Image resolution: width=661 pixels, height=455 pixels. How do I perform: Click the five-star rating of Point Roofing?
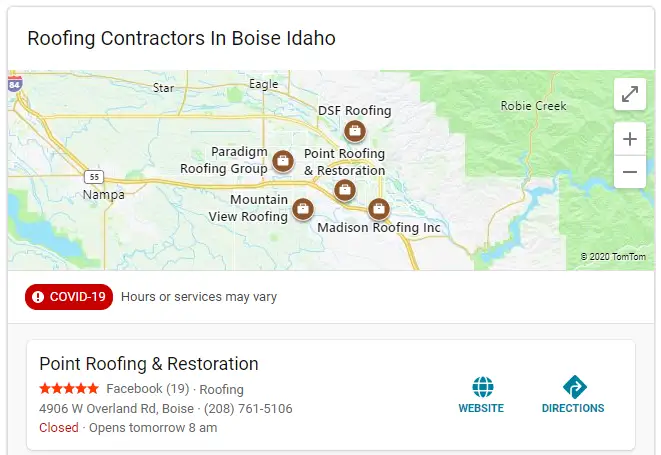coord(69,389)
